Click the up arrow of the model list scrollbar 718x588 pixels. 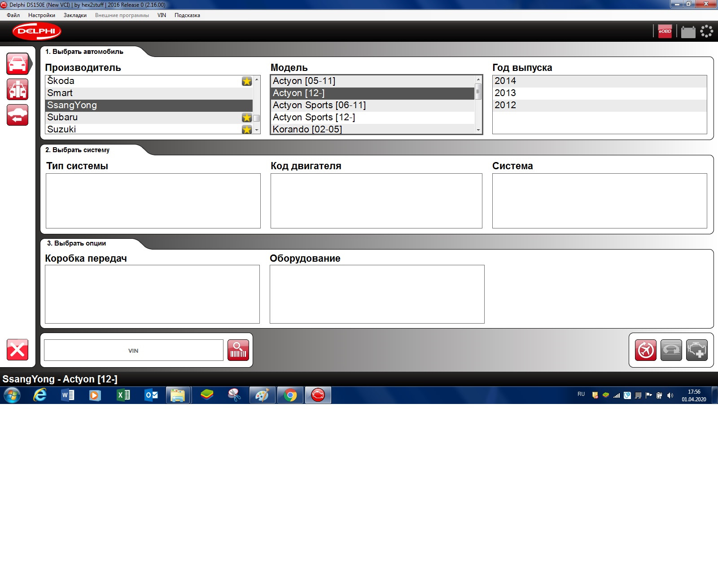[478, 79]
